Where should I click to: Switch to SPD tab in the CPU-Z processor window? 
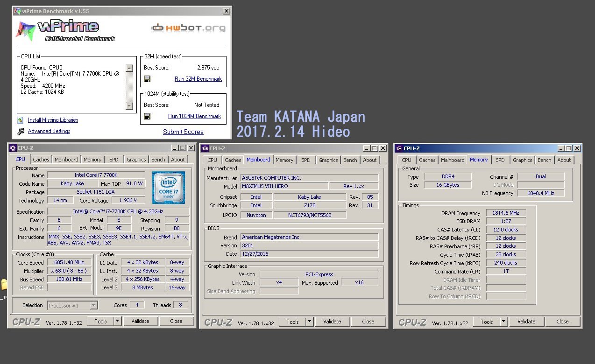pyautogui.click(x=114, y=160)
